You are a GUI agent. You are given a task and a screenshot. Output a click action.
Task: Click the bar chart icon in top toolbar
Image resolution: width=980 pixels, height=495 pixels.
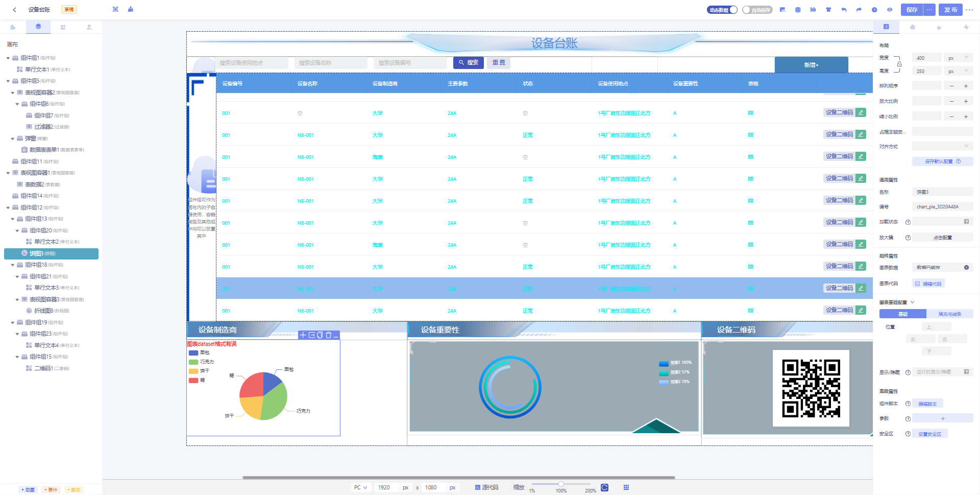[x=813, y=10]
